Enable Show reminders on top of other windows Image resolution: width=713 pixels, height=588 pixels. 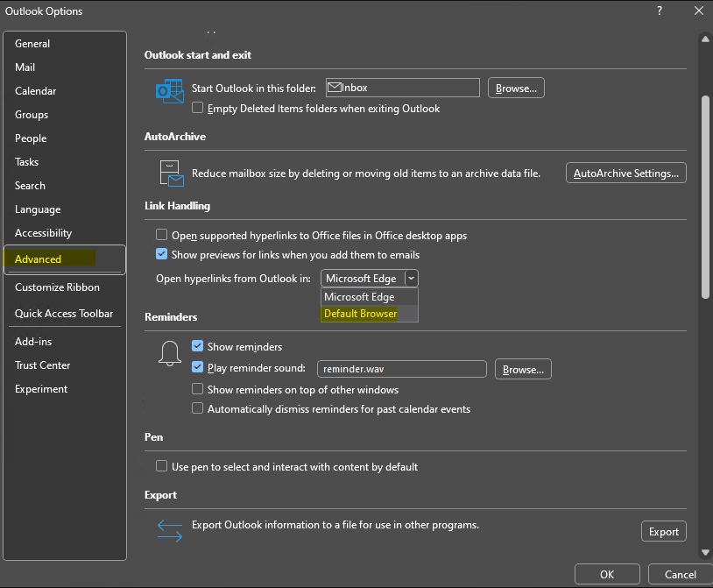click(197, 389)
